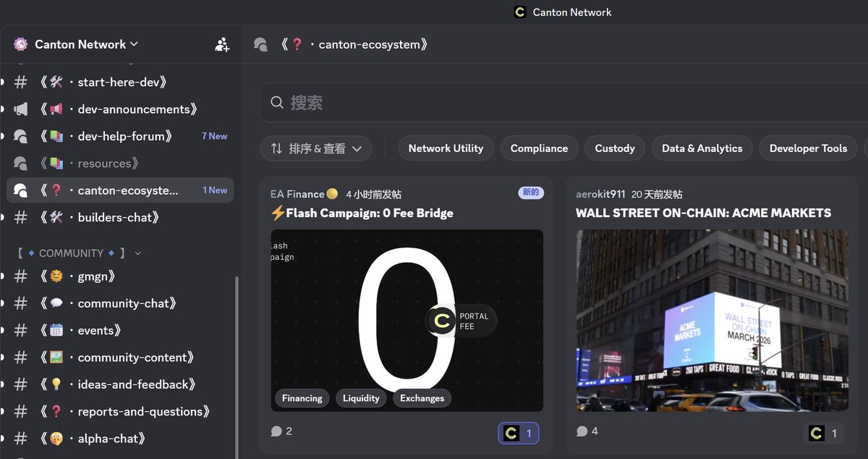The image size is (868, 459).
Task: Click the Liquidity tag on Flash Campaign
Action: [x=361, y=398]
